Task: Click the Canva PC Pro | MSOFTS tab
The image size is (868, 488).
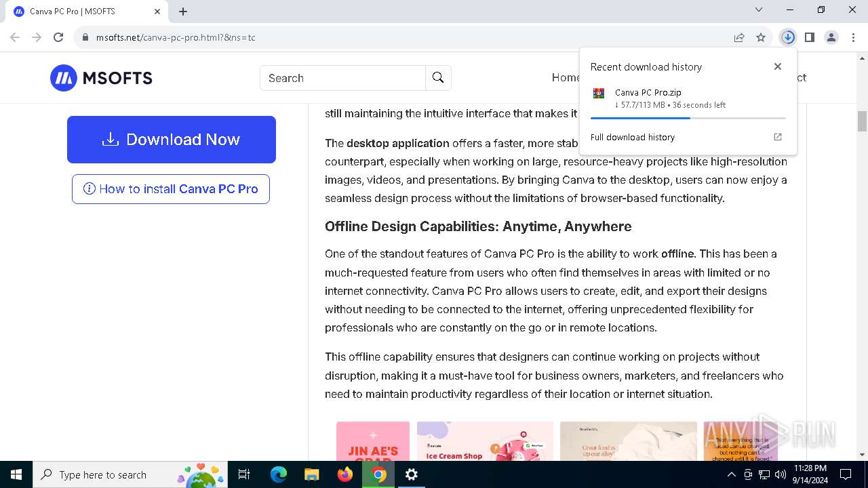Action: tap(86, 12)
